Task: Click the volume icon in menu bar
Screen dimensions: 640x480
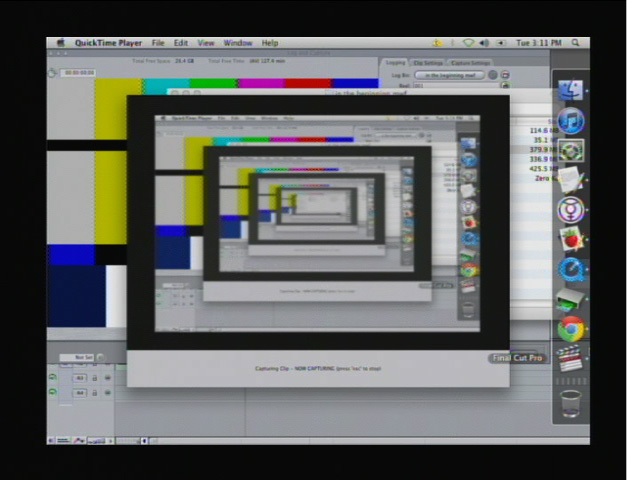Action: click(x=484, y=43)
